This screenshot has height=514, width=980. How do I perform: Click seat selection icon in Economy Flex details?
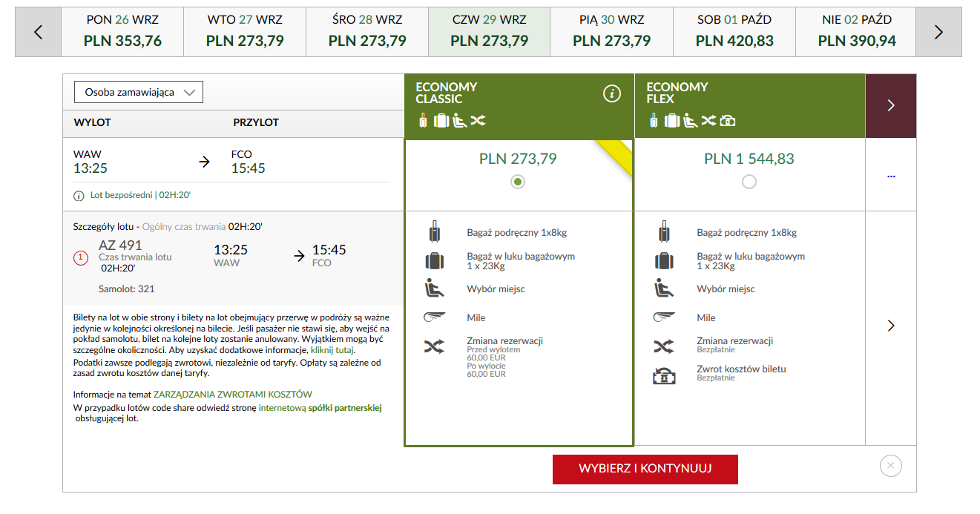tap(664, 289)
